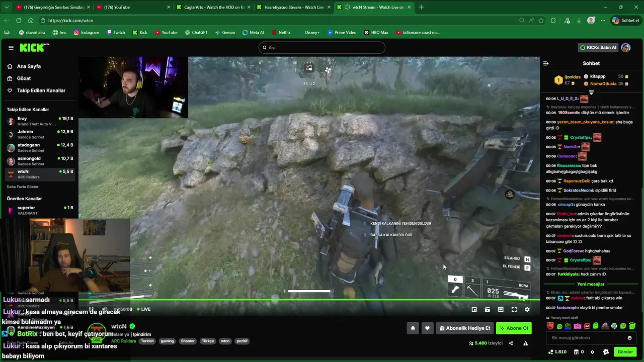
Task: Open the Instagram bookmark
Action: point(86,33)
